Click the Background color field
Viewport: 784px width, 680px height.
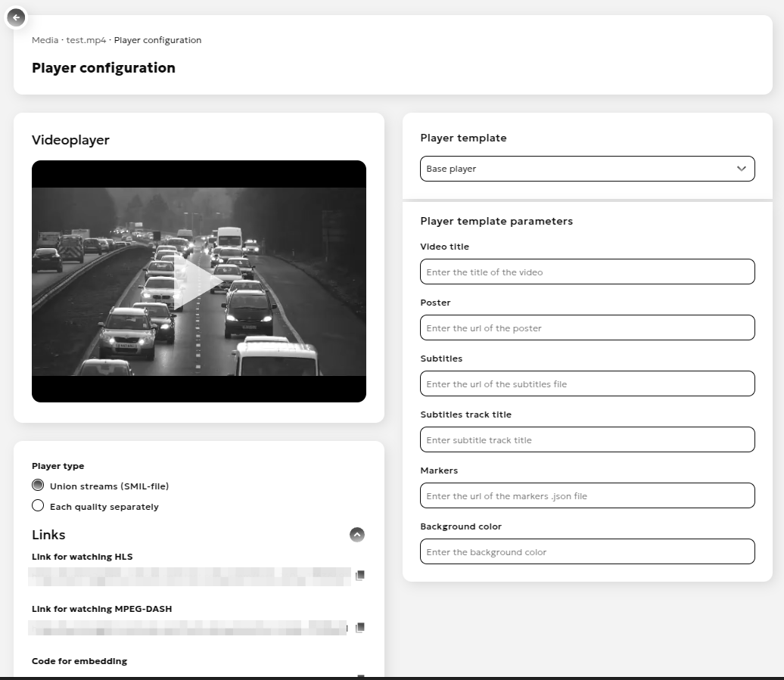coord(586,552)
